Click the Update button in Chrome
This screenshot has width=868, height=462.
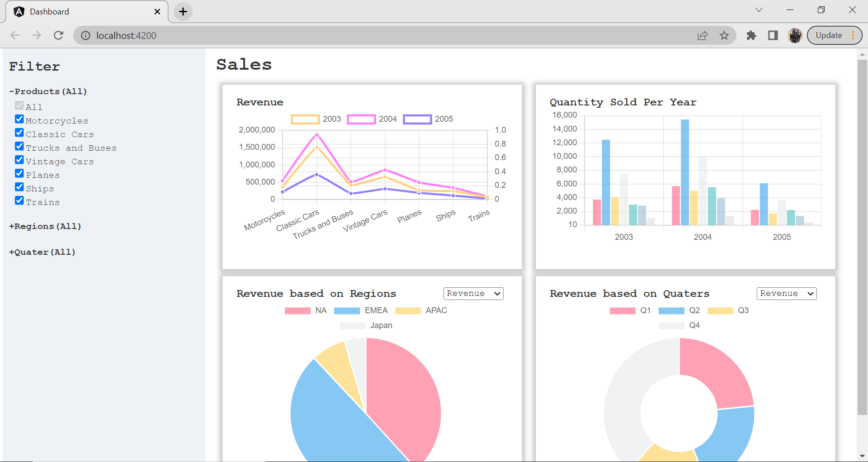(835, 35)
